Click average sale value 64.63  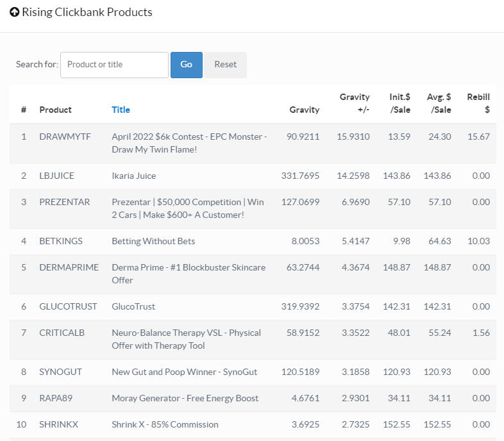(440, 242)
